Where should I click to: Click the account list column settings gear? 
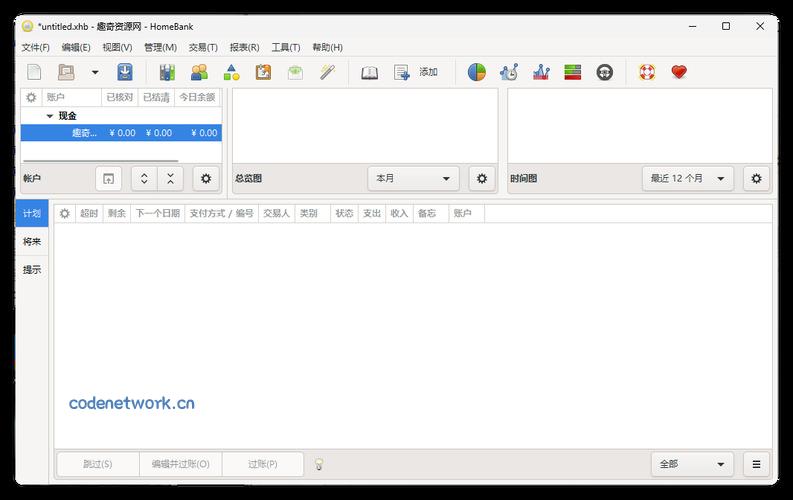(31, 97)
